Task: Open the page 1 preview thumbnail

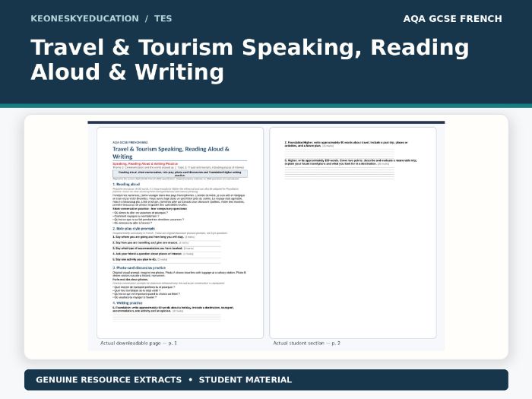Action: point(180,233)
